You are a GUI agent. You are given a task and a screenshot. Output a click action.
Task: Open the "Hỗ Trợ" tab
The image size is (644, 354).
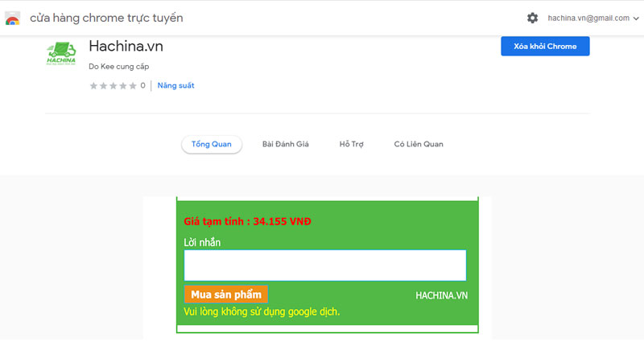[x=351, y=144]
